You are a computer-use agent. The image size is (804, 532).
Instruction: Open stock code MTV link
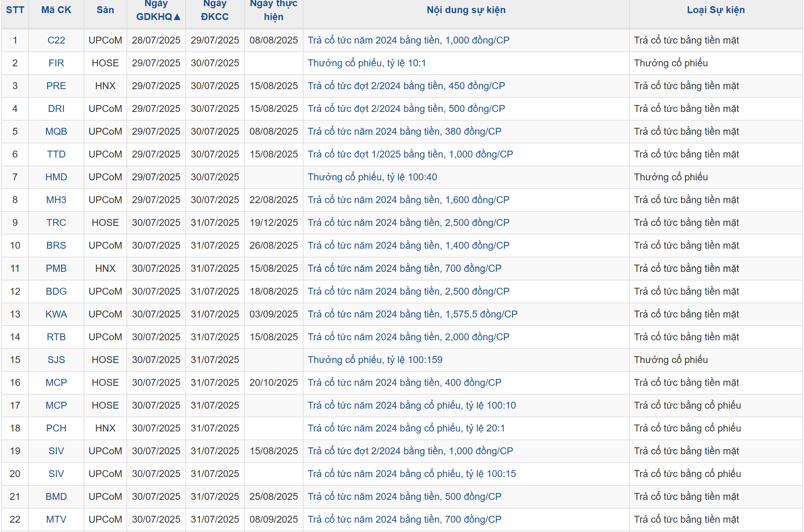(x=56, y=520)
